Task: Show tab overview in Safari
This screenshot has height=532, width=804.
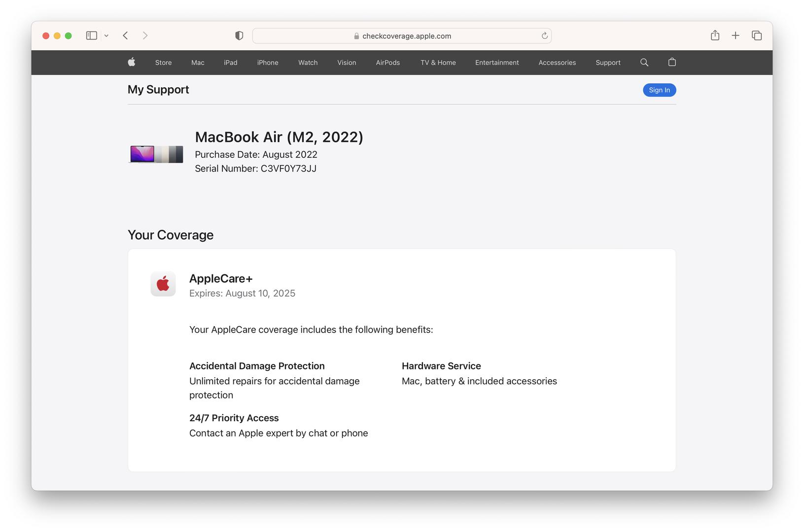Action: [x=757, y=35]
